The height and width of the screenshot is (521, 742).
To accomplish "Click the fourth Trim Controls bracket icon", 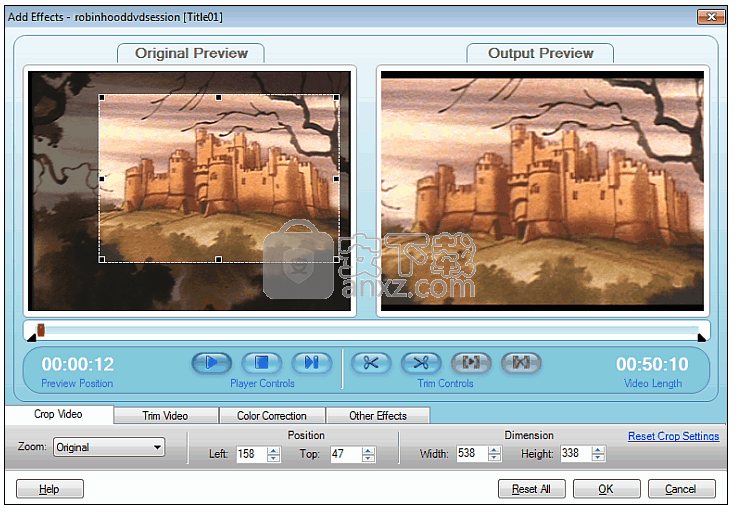I will click(x=521, y=363).
